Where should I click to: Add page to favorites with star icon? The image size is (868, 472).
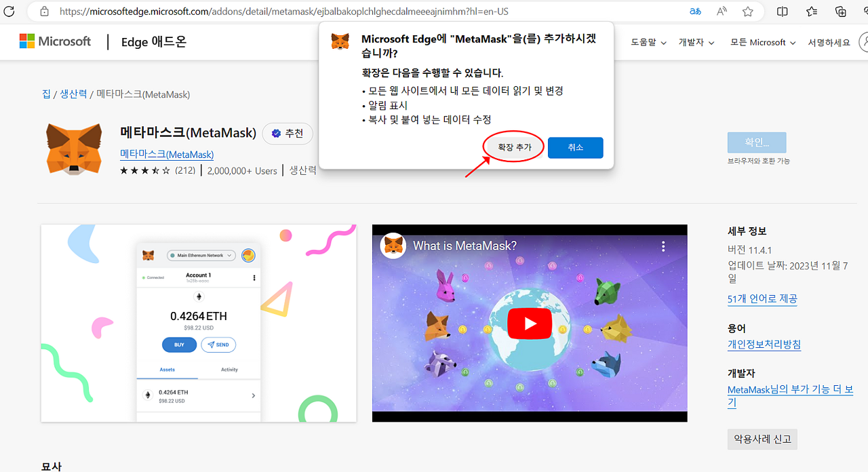point(747,12)
